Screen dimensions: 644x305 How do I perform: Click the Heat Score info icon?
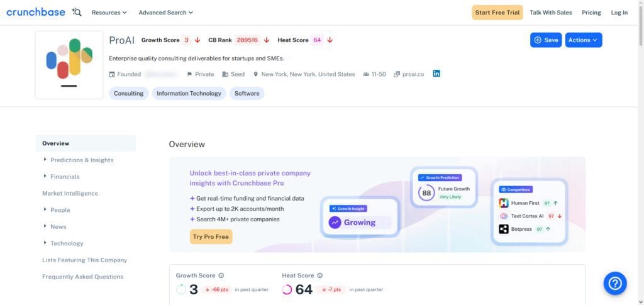pos(320,276)
